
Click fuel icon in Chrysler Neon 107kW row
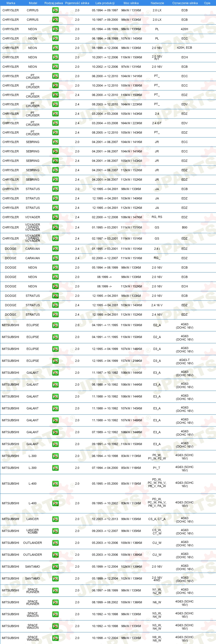(x=55, y=38)
